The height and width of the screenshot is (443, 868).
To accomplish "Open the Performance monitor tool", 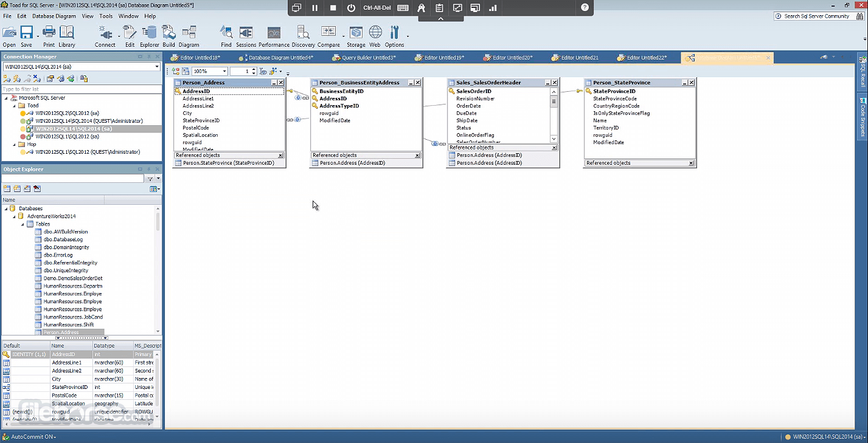I will tap(274, 36).
